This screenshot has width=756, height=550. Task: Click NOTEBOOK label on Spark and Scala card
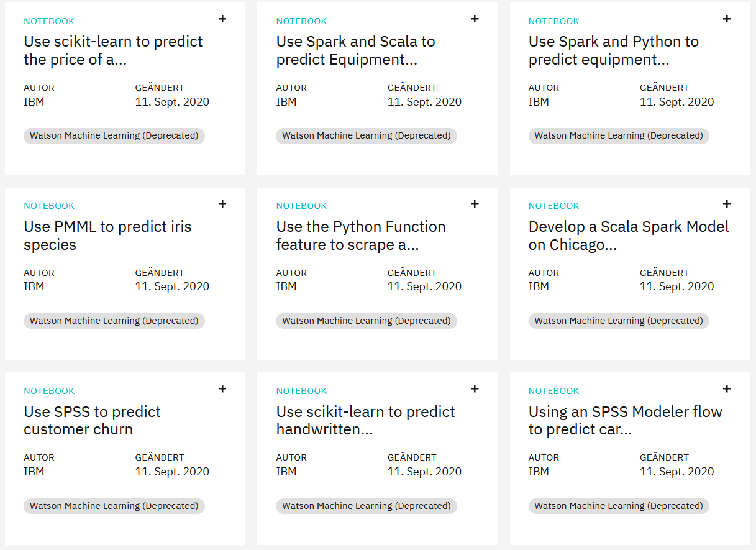[301, 21]
